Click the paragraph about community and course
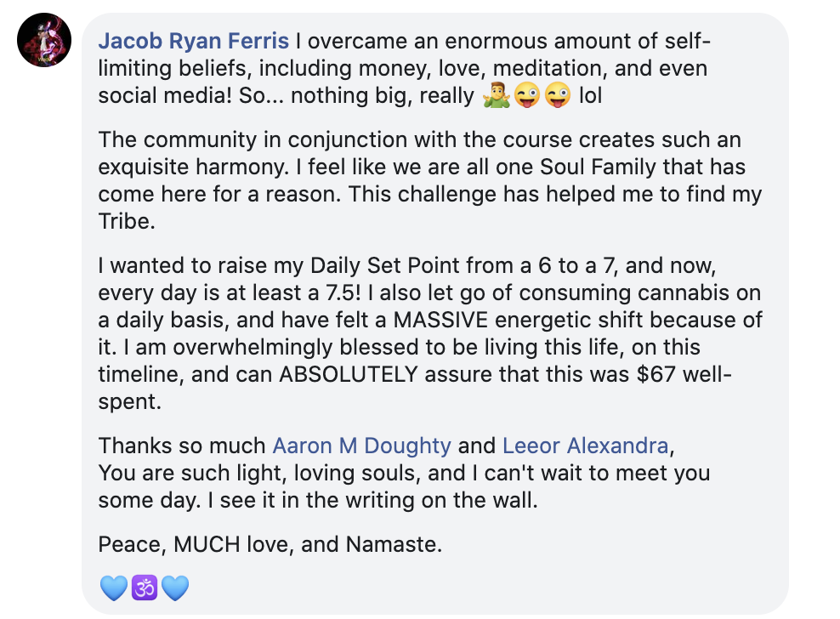 click(429, 180)
